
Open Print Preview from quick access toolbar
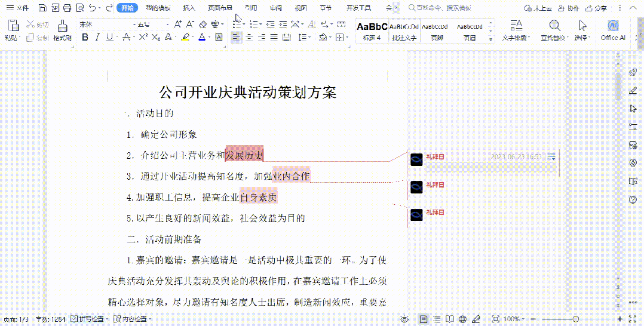click(x=80, y=8)
